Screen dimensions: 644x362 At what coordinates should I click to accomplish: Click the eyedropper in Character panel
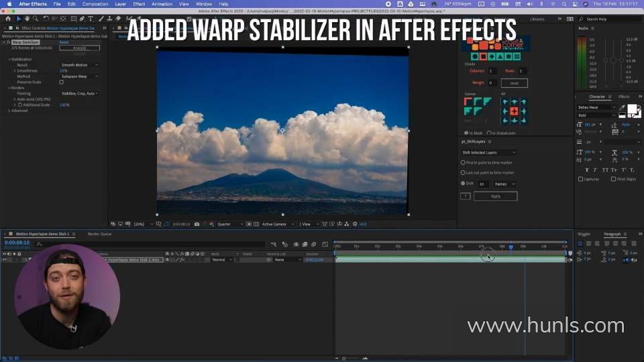click(x=622, y=107)
